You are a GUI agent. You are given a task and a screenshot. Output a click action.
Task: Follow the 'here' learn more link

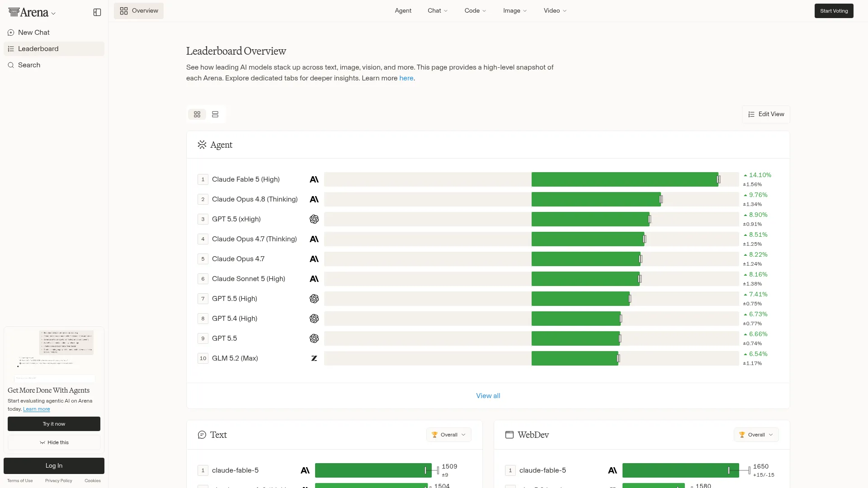pyautogui.click(x=406, y=78)
